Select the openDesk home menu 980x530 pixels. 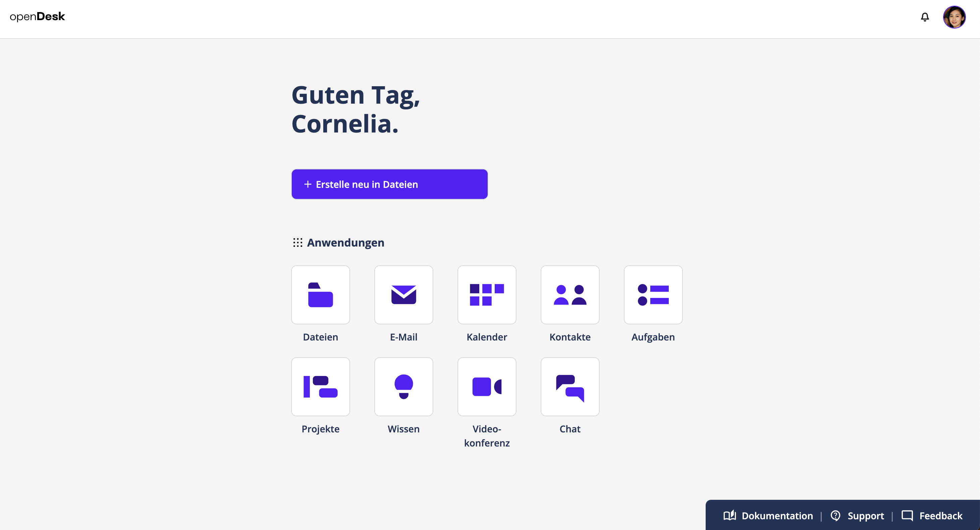point(37,17)
